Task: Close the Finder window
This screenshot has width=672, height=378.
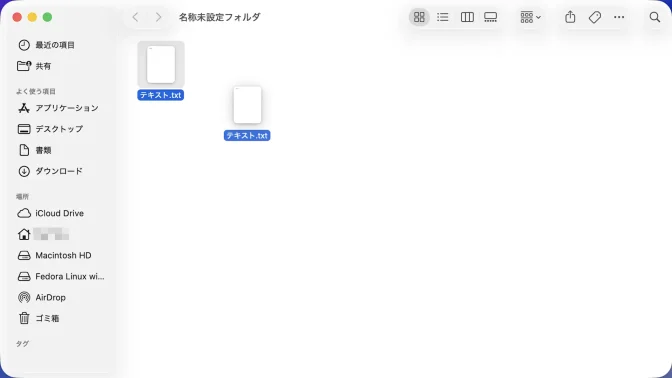Action: tap(17, 17)
